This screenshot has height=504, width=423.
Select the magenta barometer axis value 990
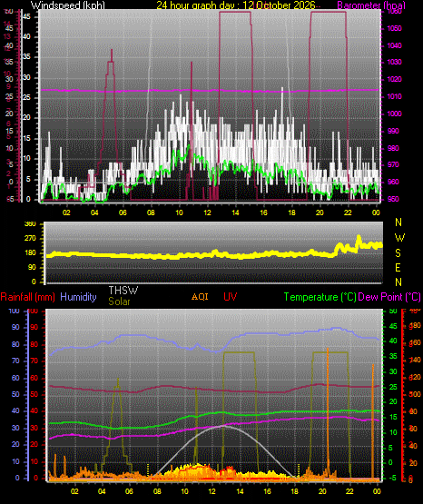(393, 131)
